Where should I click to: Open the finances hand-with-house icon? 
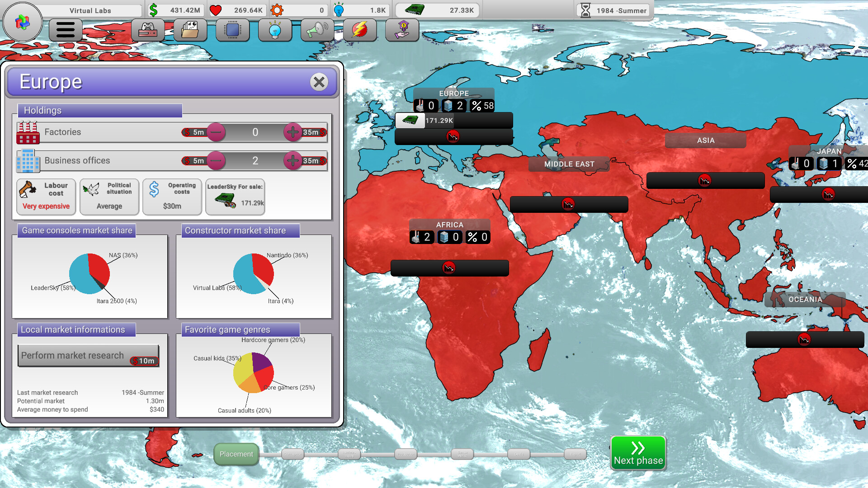(x=402, y=30)
